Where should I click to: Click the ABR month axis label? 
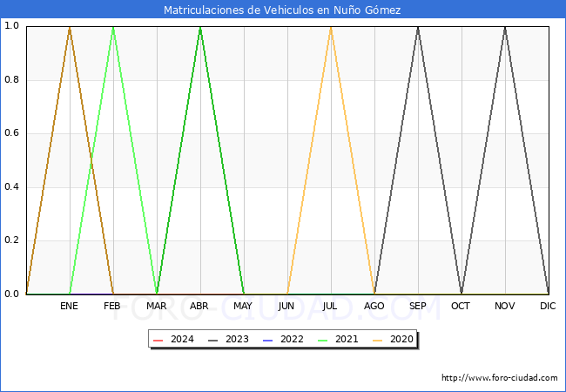point(199,306)
